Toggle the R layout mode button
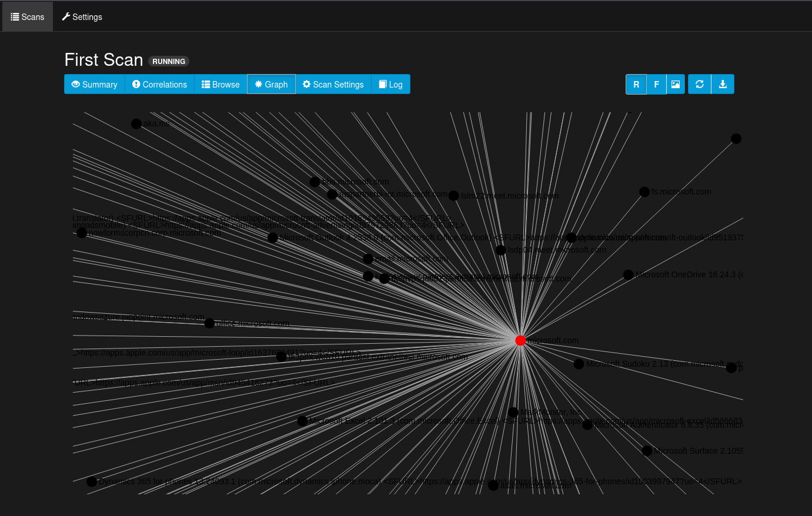The height and width of the screenshot is (516, 812). (x=636, y=84)
